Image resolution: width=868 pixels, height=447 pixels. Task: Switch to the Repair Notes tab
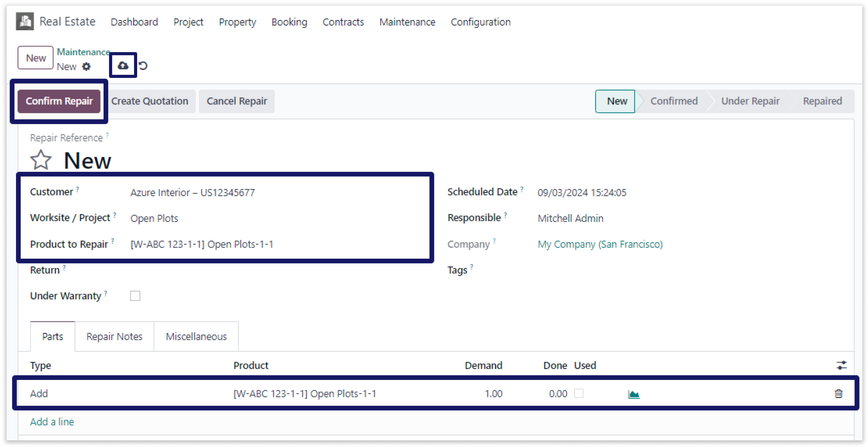coord(115,337)
